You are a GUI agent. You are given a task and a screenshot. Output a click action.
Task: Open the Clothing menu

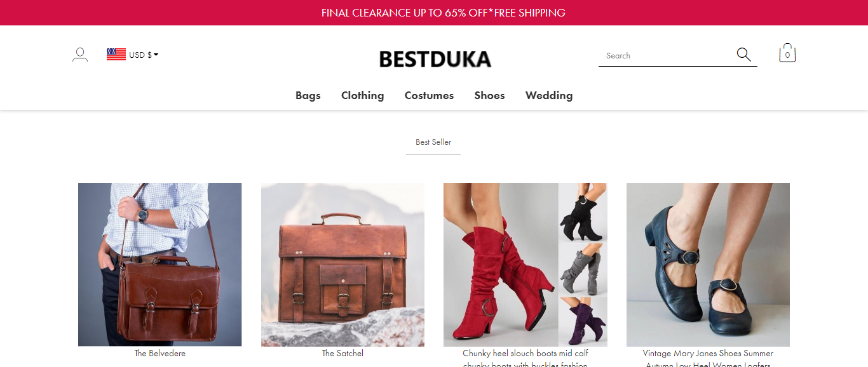click(363, 95)
